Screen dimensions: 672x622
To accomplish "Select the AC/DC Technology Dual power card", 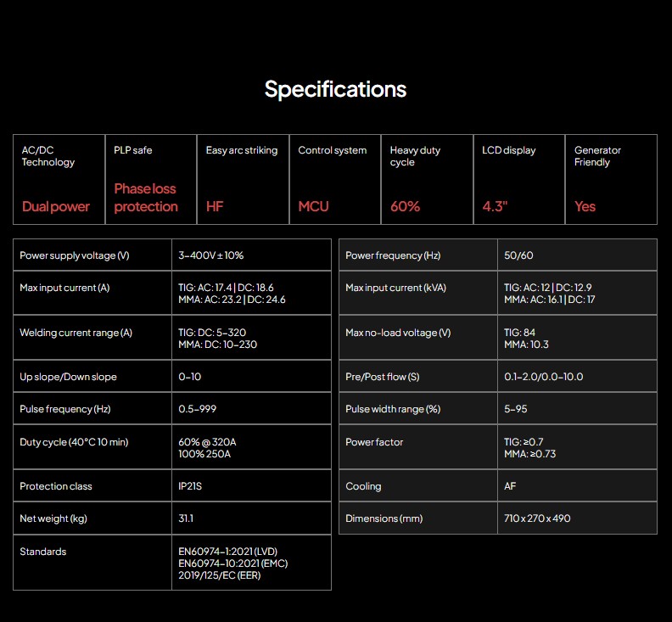I will pyautogui.click(x=59, y=179).
